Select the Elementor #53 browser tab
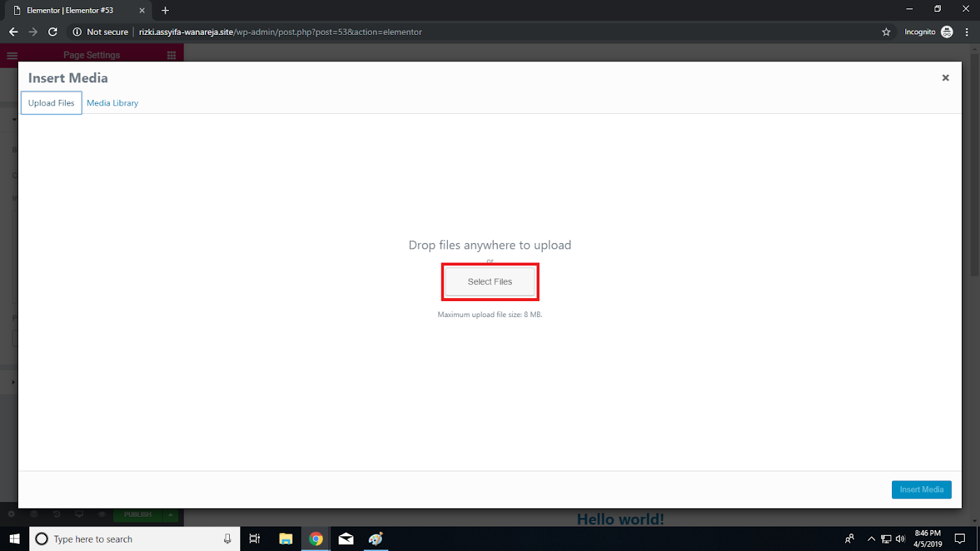 pyautogui.click(x=79, y=10)
